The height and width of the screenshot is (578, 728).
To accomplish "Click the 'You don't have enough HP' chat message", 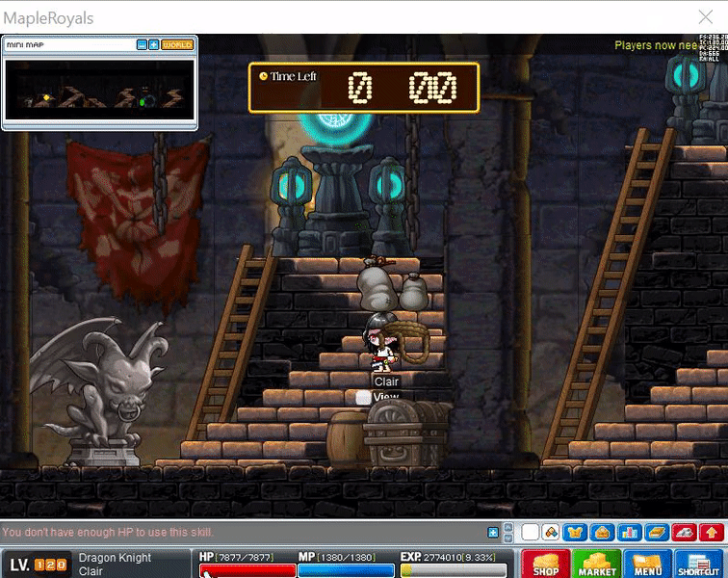I will pyautogui.click(x=108, y=532).
